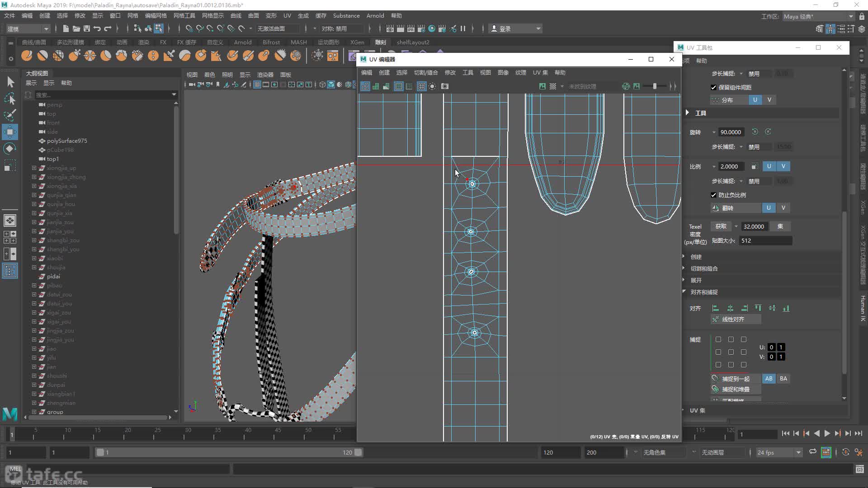Select the arrow Select tool in left toolbox
868x488 pixels.
point(10,82)
